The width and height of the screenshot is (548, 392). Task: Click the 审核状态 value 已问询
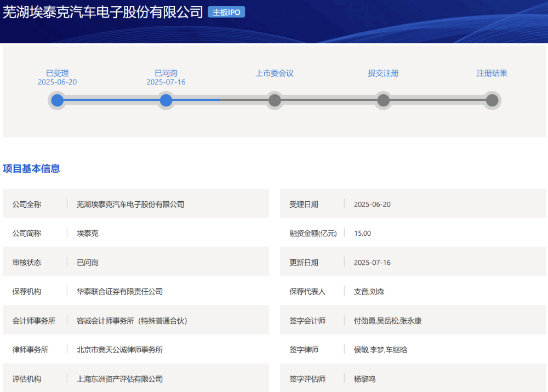click(x=88, y=263)
